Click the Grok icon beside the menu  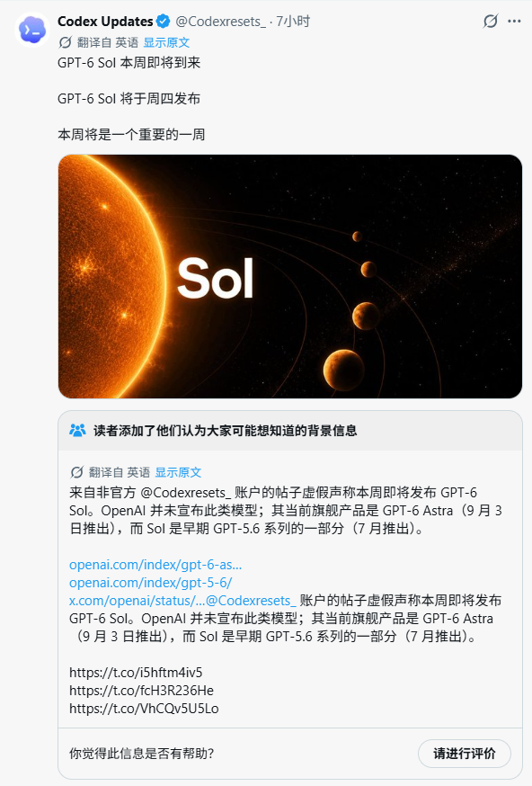click(490, 21)
